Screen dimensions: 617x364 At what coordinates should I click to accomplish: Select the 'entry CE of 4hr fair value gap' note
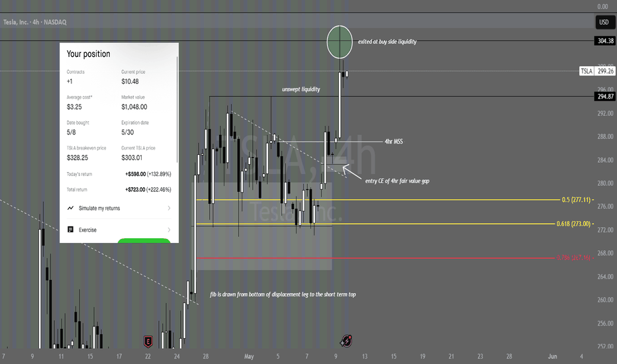tap(397, 181)
